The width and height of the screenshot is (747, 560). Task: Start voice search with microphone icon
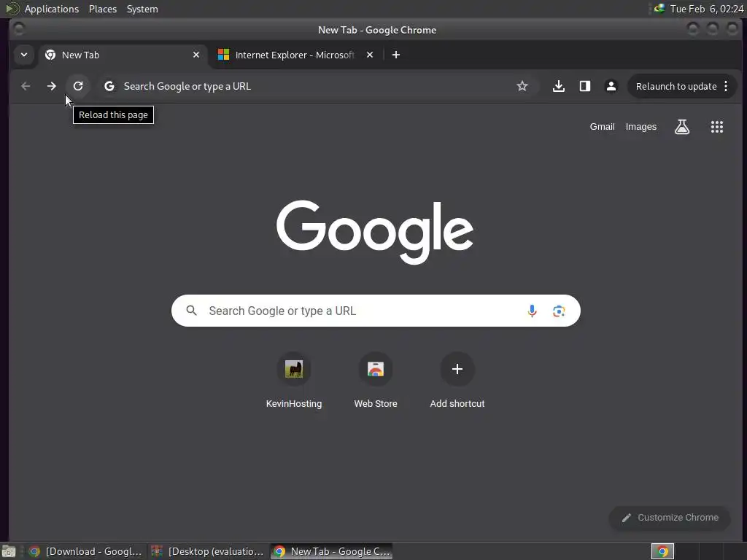532,311
